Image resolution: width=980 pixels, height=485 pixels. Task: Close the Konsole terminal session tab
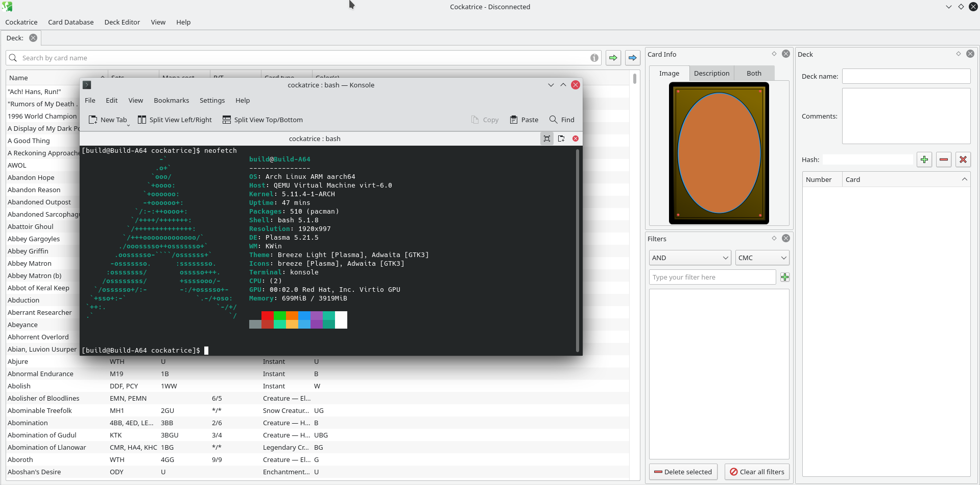click(x=576, y=138)
